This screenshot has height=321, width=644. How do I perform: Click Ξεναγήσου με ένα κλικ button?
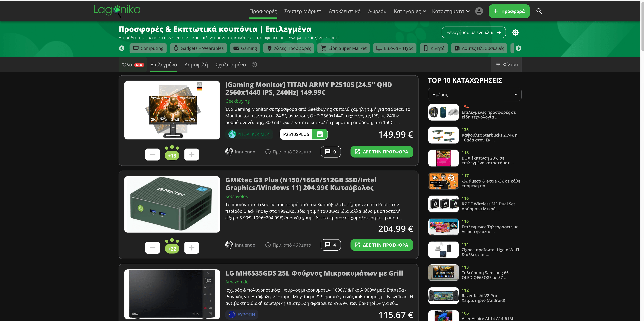pos(473,33)
